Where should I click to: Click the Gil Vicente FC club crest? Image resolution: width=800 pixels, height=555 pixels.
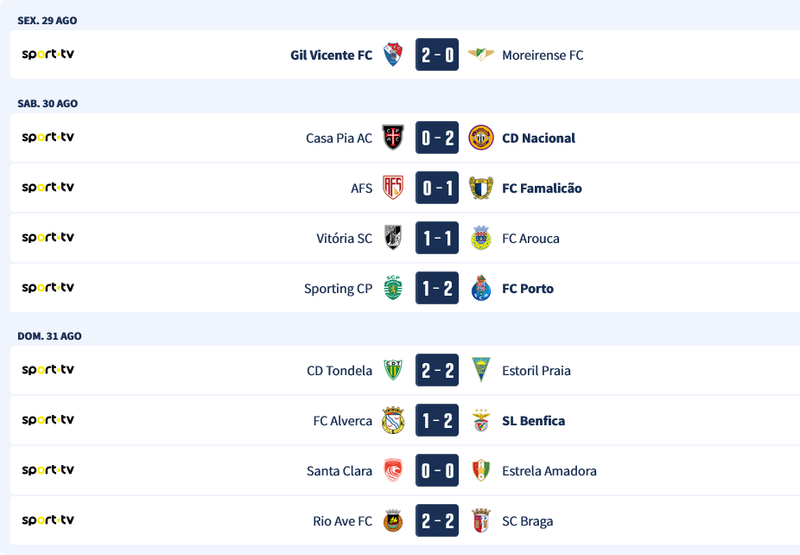coord(393,55)
